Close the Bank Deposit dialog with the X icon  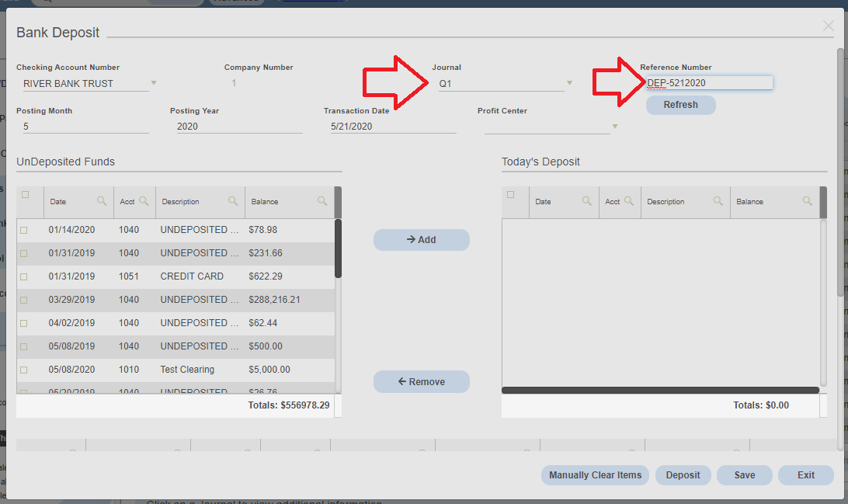[x=828, y=26]
